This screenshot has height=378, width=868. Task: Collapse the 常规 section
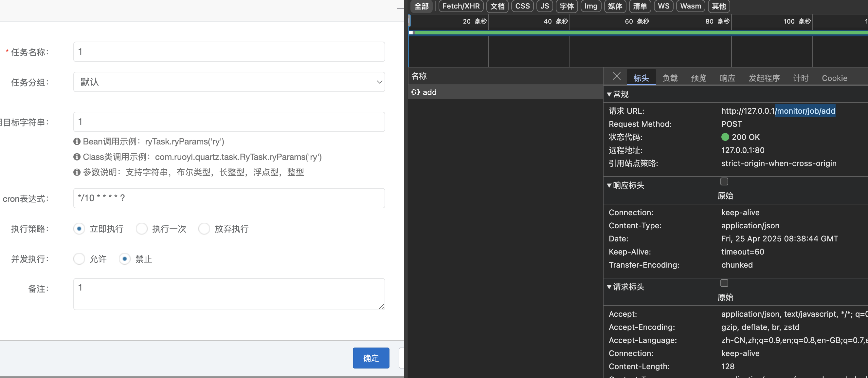click(609, 94)
